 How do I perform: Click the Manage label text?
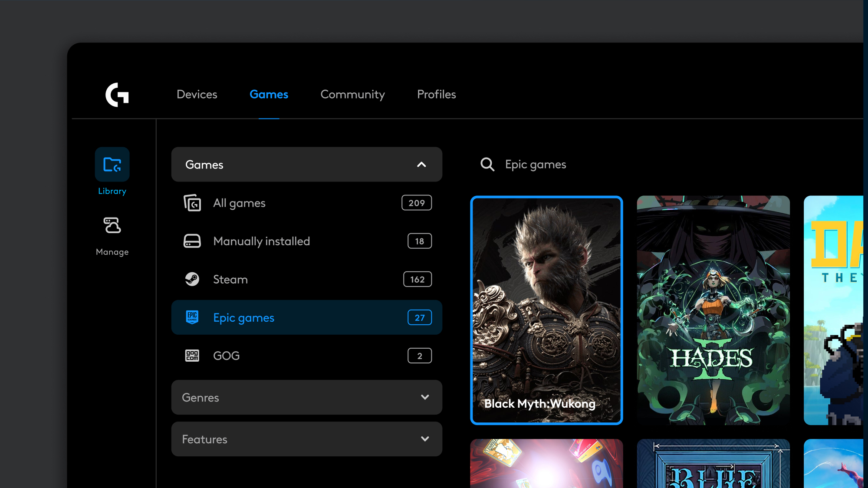(x=112, y=252)
